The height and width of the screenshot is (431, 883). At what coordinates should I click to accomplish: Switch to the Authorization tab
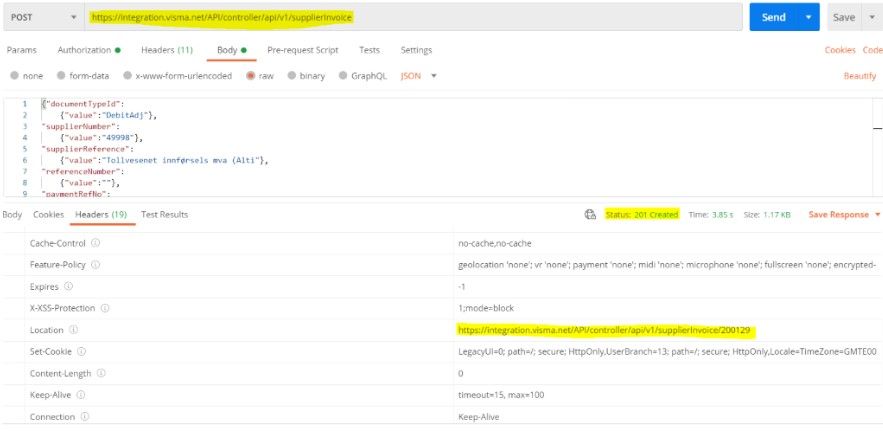(89, 50)
